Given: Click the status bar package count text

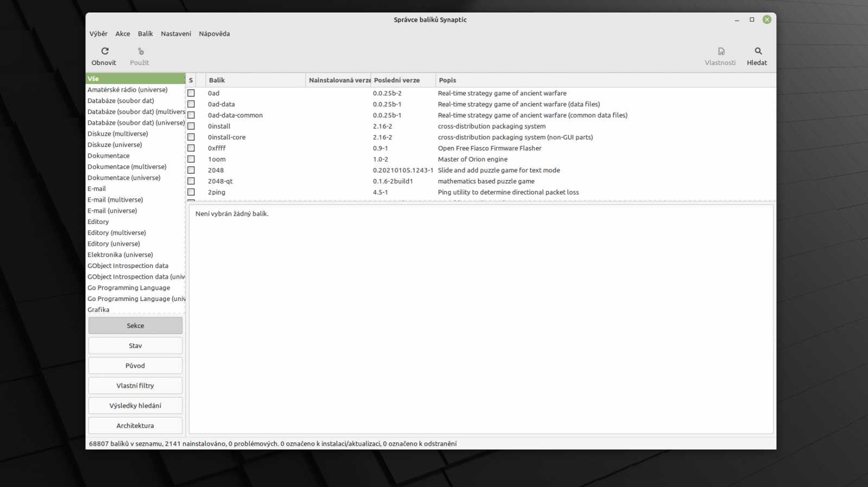Looking at the screenshot, I should click(x=273, y=444).
